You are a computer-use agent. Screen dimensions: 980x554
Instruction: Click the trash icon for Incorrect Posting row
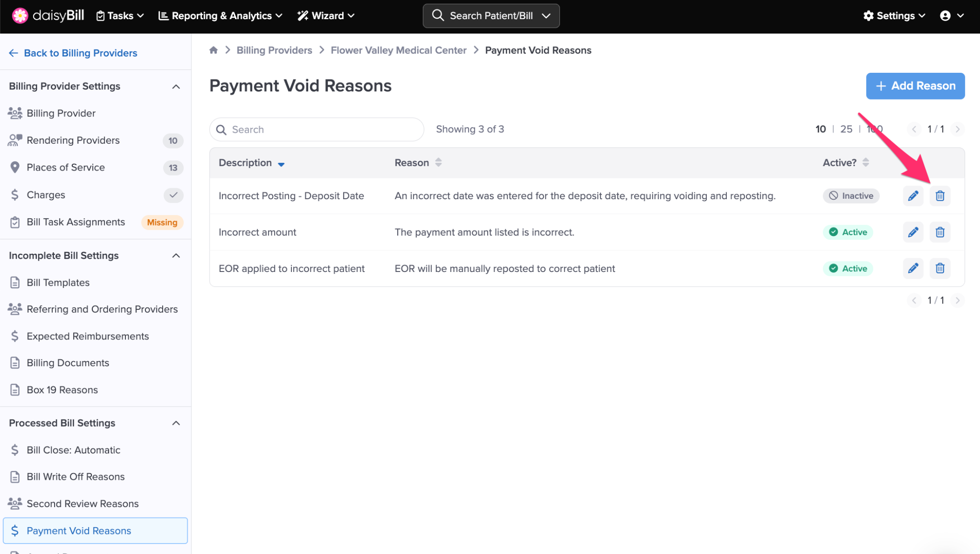click(x=940, y=196)
